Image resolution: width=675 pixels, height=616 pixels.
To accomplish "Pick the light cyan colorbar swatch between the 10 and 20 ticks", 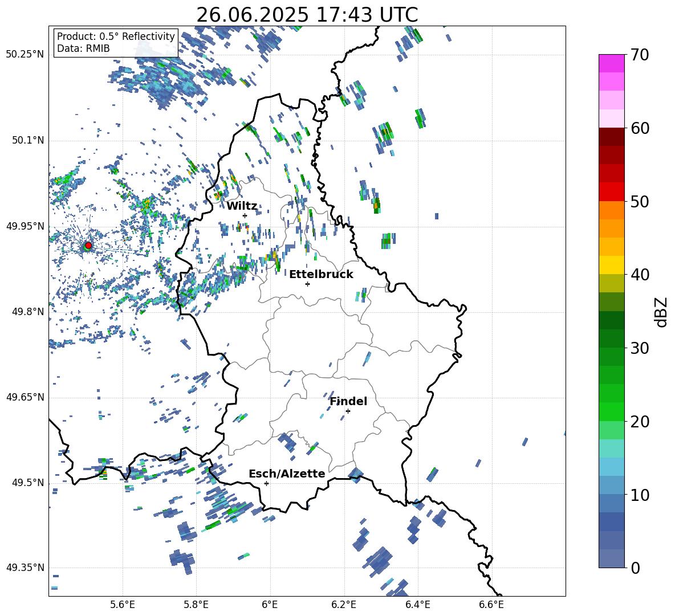I will [611, 448].
